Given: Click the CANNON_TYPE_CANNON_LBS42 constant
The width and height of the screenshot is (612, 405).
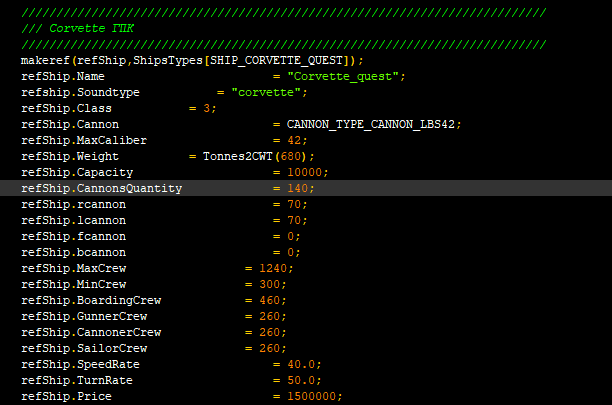Looking at the screenshot, I should [371, 124].
